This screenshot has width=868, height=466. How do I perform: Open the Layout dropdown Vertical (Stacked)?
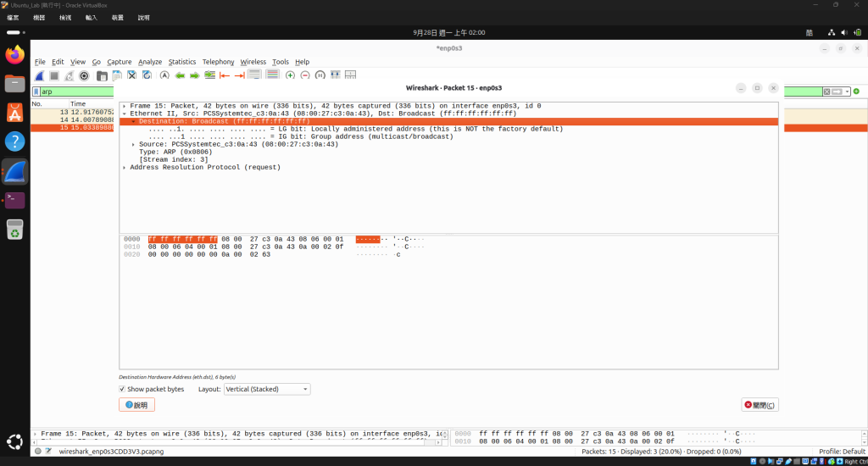click(x=267, y=389)
